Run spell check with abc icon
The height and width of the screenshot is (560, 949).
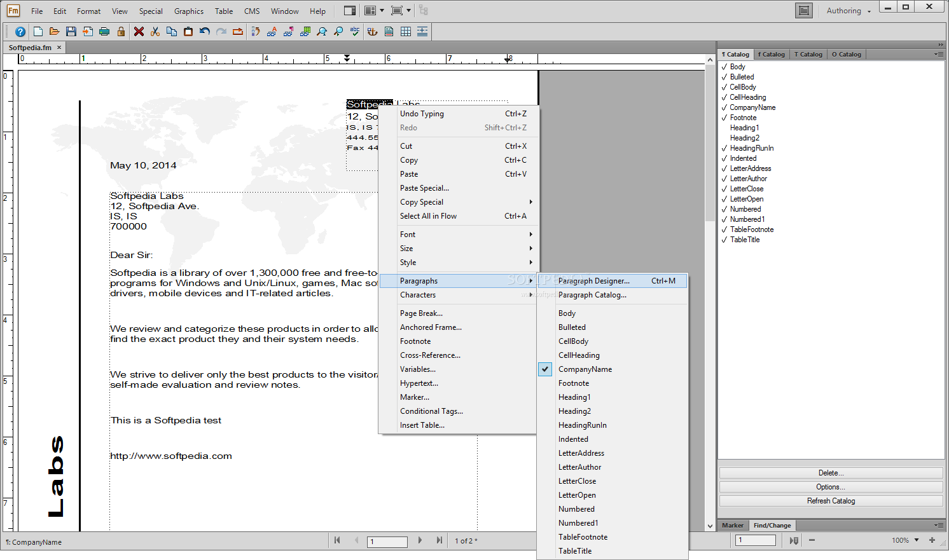point(355,32)
